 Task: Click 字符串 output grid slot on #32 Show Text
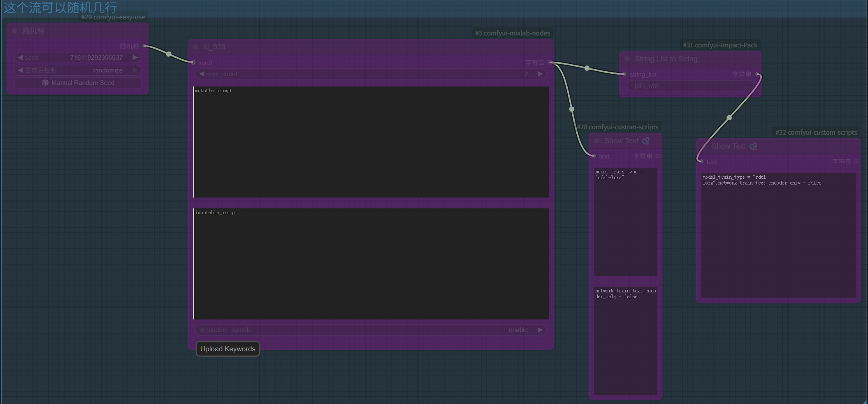(x=856, y=161)
